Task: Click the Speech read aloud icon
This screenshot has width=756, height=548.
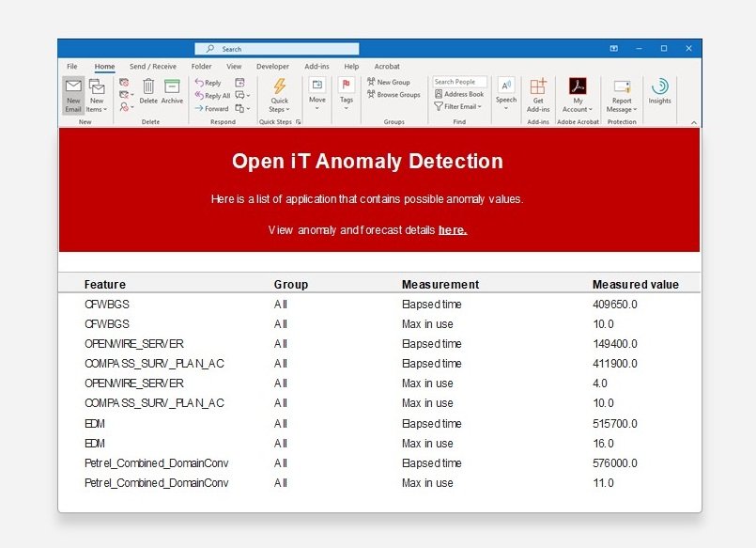Action: 506,86
